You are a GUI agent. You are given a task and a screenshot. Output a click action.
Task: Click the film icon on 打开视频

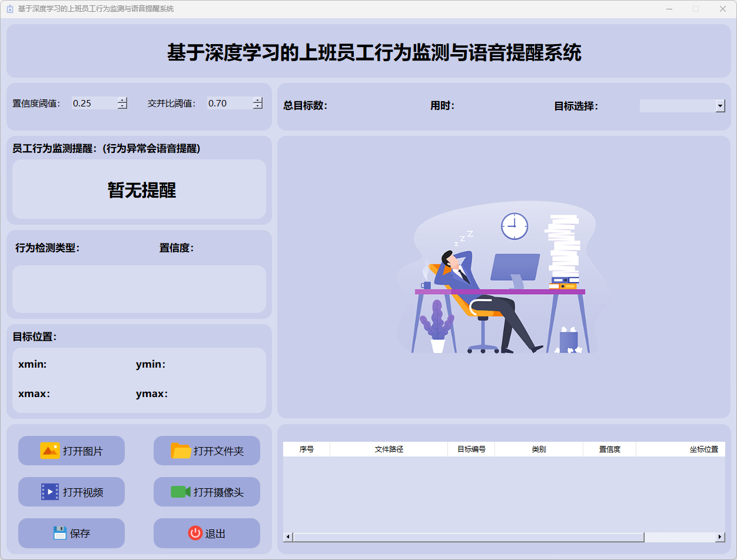50,492
